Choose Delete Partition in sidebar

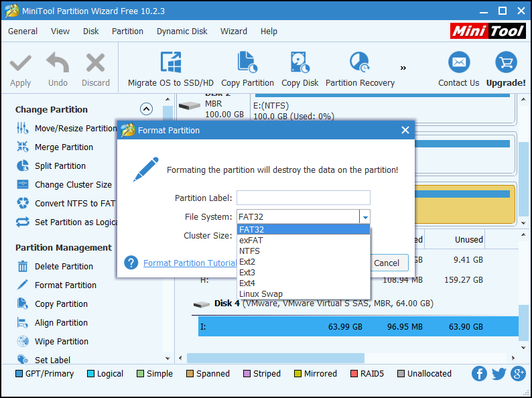point(55,267)
